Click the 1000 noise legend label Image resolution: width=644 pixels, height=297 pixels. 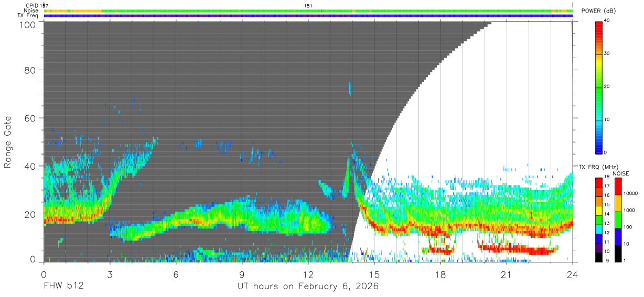click(x=630, y=210)
